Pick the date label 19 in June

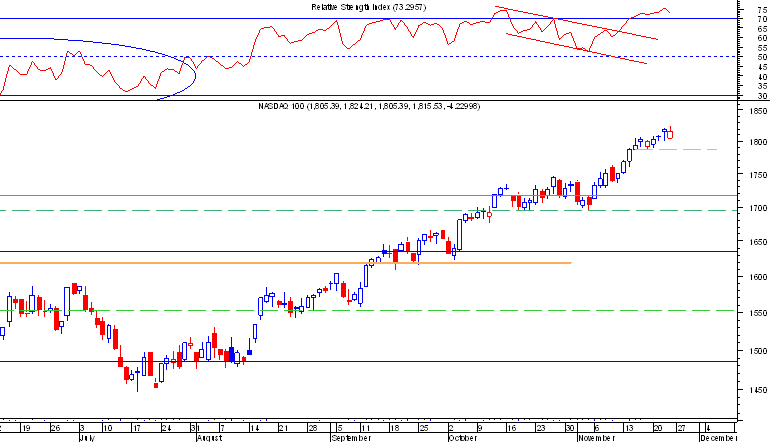(26, 428)
